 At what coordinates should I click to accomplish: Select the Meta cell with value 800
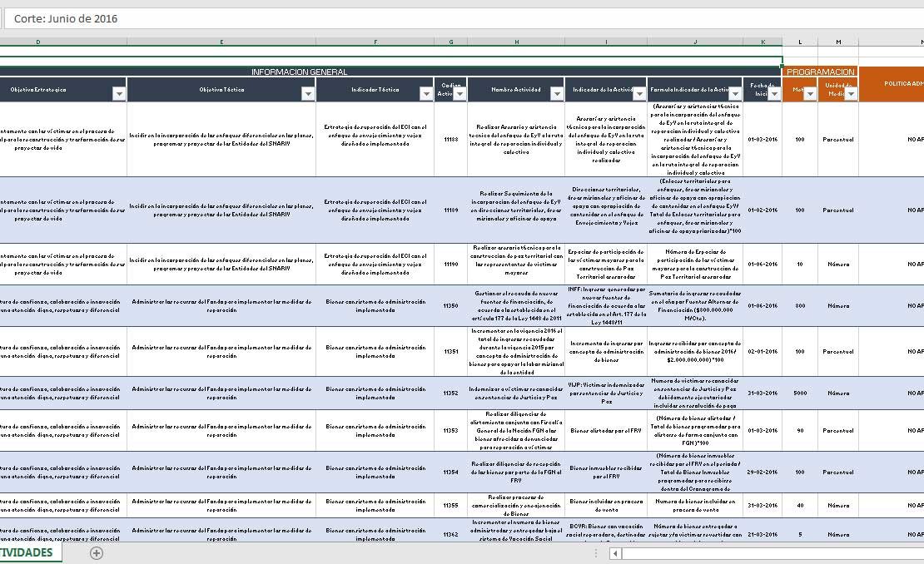pyautogui.click(x=800, y=306)
